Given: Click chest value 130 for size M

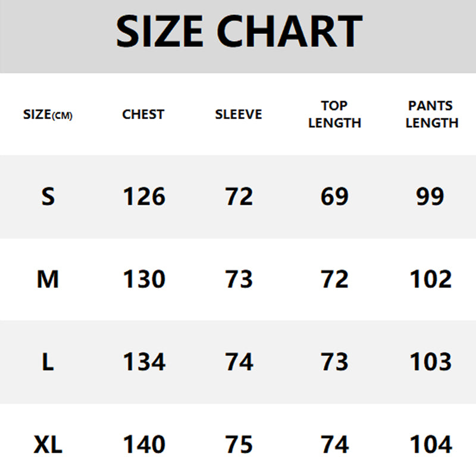Looking at the screenshot, I should tap(144, 279).
